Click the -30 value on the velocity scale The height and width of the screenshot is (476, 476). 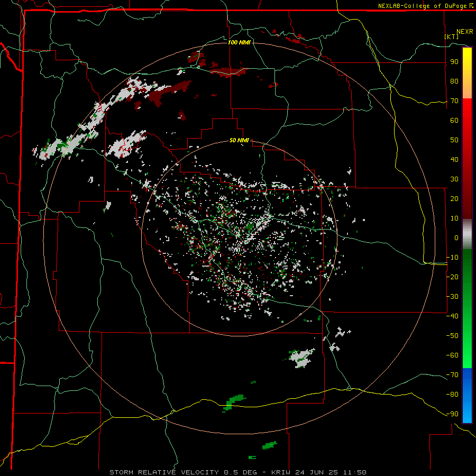click(452, 297)
